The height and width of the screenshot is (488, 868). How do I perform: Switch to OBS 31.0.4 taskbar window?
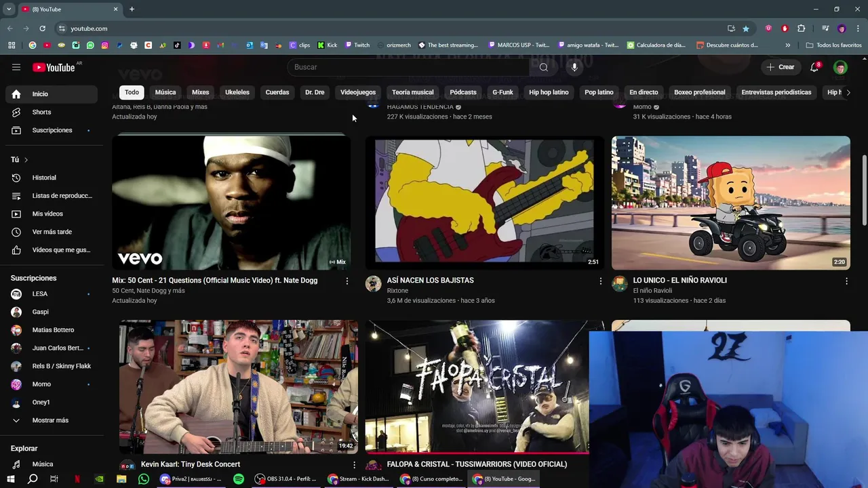(285, 479)
